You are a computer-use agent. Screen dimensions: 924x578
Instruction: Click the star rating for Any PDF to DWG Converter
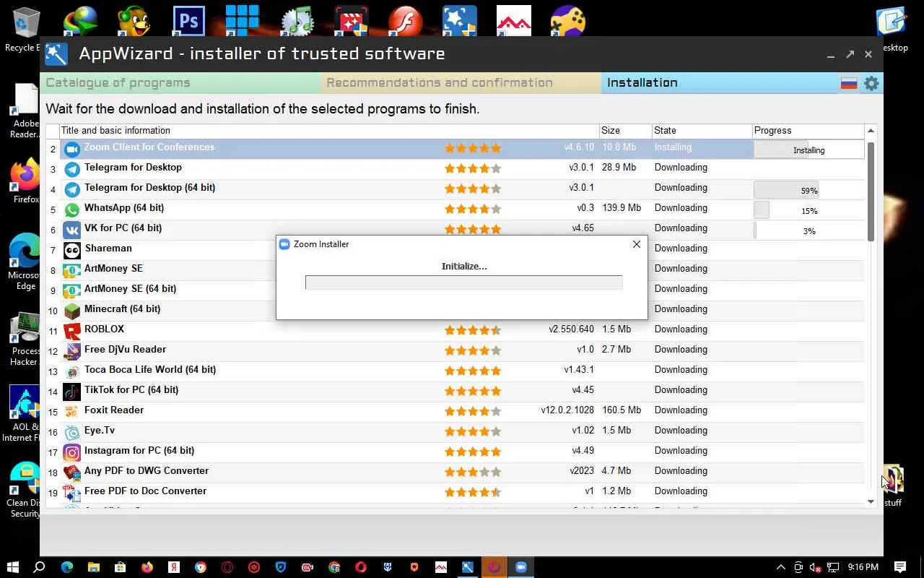[473, 472]
